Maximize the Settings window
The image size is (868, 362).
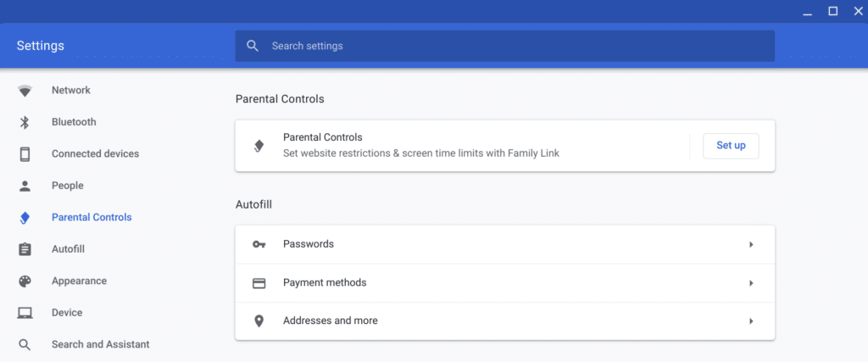click(x=832, y=11)
